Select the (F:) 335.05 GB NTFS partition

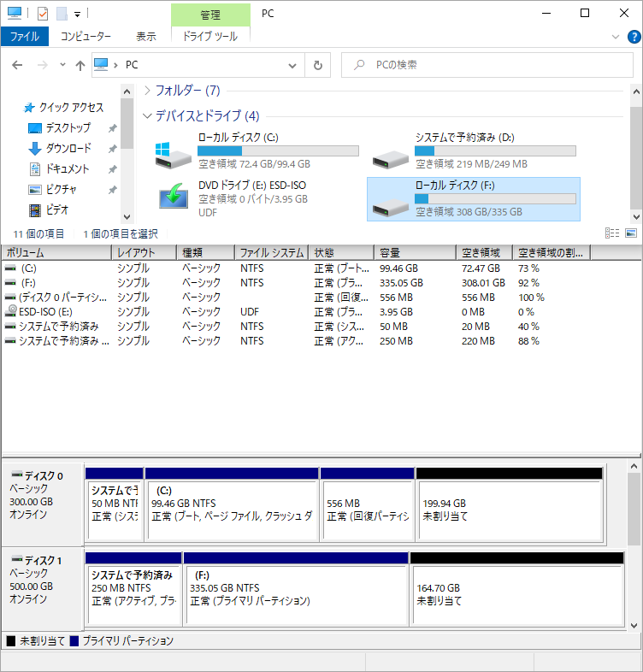pos(296,588)
